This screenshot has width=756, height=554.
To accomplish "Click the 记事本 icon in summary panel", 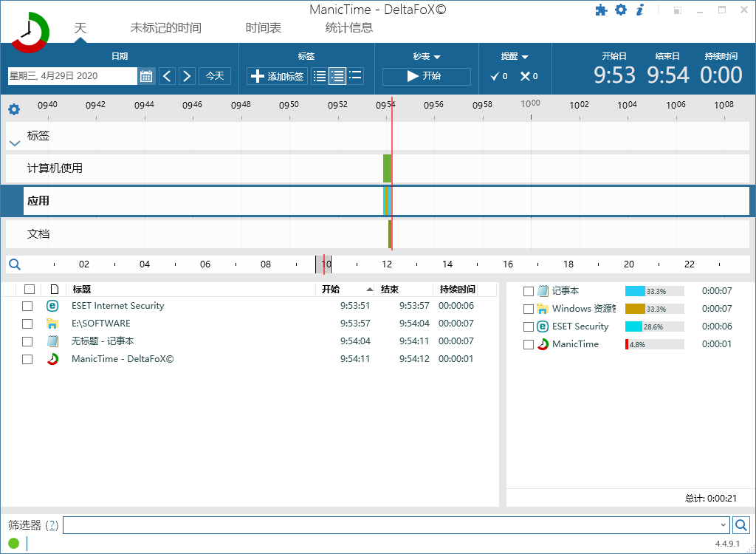I will coord(543,291).
